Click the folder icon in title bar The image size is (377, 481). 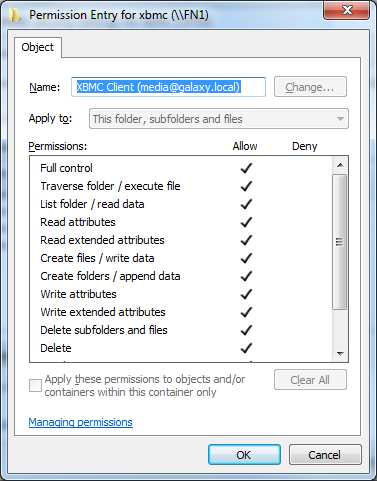[14, 15]
